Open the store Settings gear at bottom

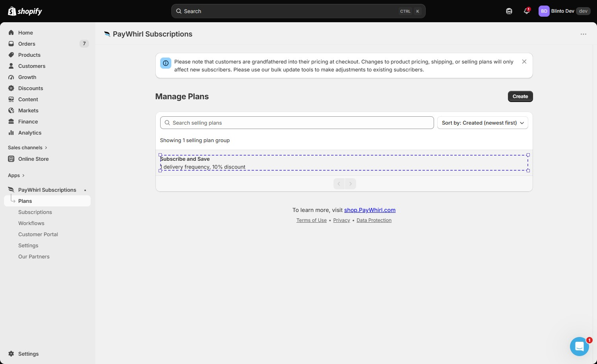pos(11,354)
